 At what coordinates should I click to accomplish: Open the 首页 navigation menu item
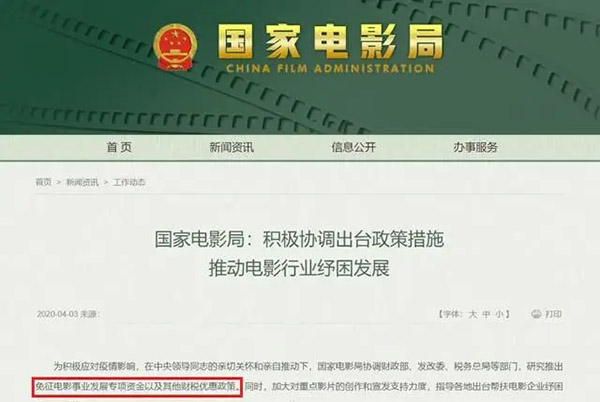coord(119,147)
